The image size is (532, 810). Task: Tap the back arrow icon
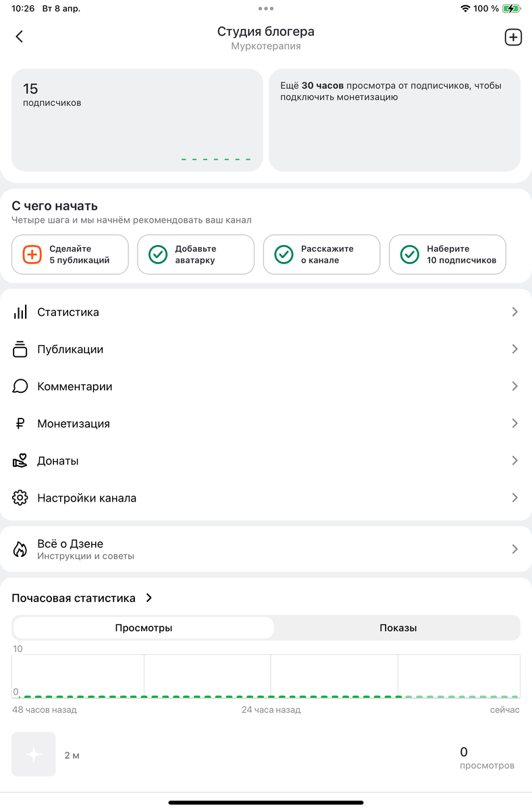[20, 37]
